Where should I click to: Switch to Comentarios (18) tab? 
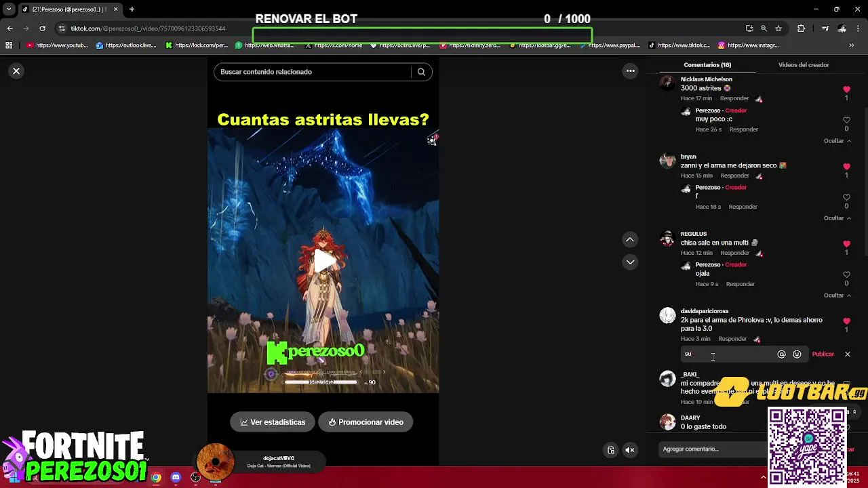tap(707, 65)
